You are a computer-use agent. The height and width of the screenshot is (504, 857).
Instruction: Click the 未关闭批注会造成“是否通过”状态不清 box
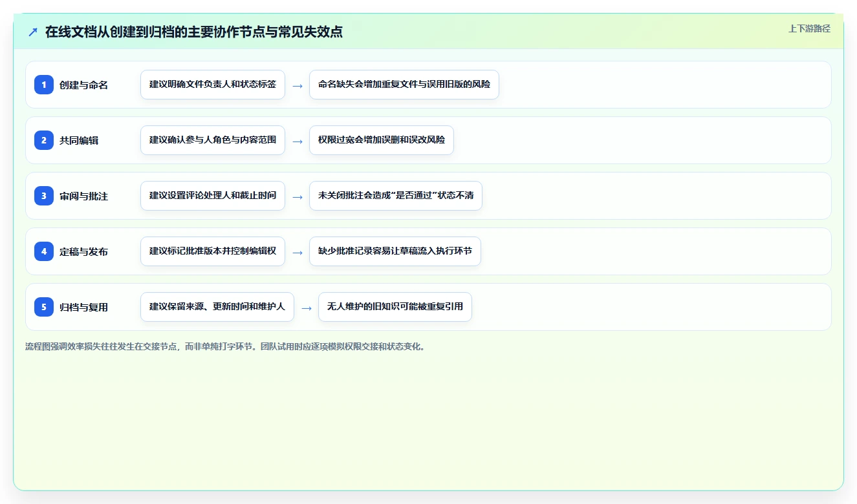pyautogui.click(x=396, y=196)
